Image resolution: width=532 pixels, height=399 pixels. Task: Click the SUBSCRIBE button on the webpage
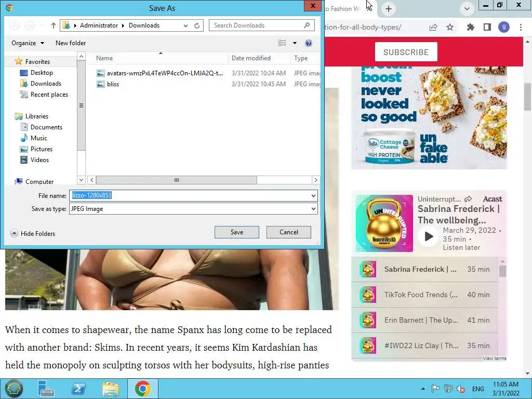pos(406,52)
